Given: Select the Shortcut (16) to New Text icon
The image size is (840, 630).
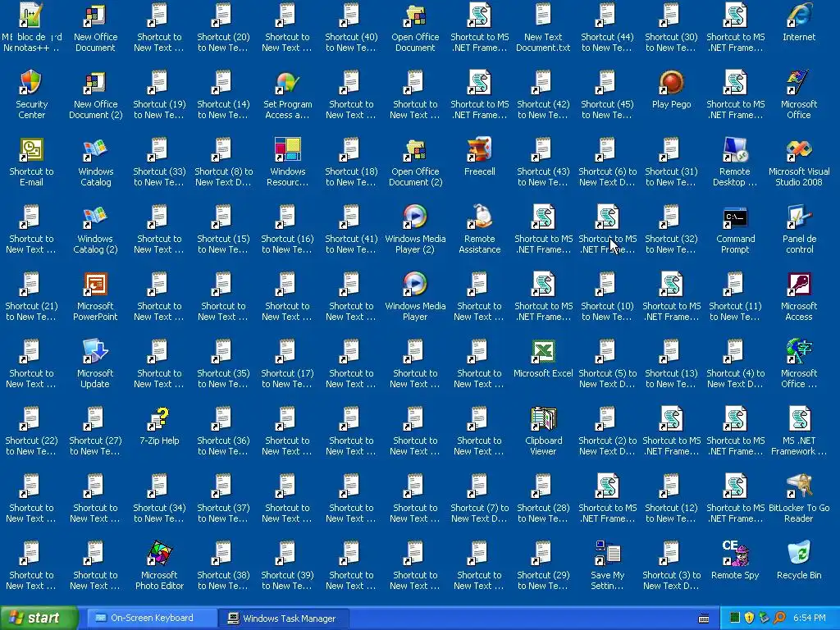Looking at the screenshot, I should click(287, 228).
